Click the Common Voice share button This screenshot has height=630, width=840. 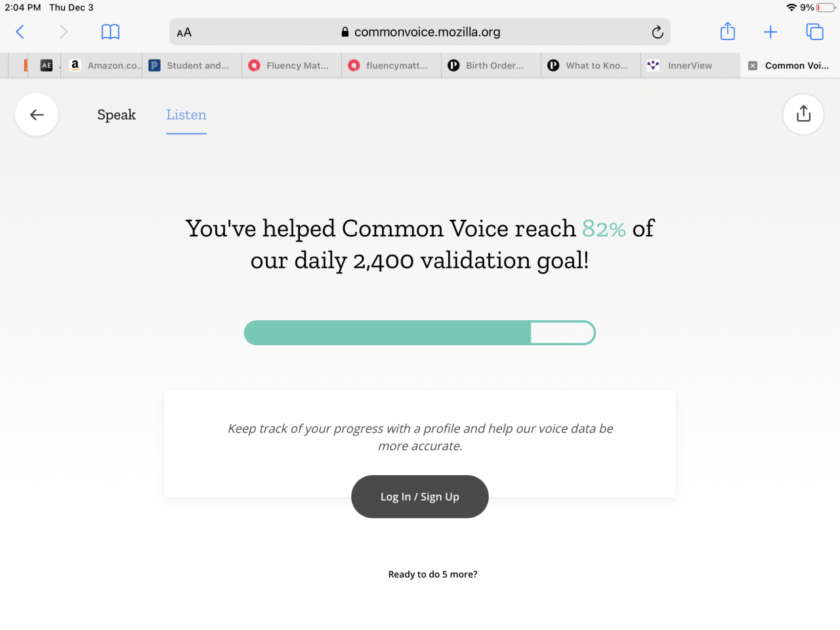click(x=803, y=114)
